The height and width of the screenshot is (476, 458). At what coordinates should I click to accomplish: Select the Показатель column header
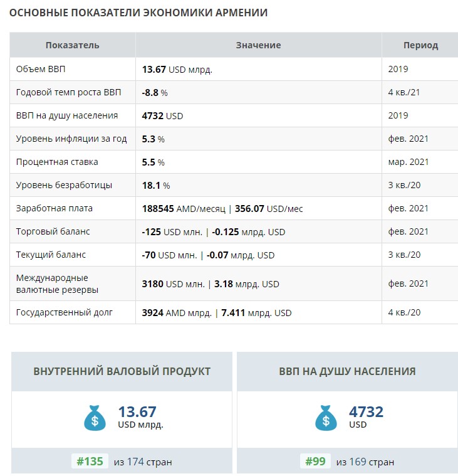[73, 45]
